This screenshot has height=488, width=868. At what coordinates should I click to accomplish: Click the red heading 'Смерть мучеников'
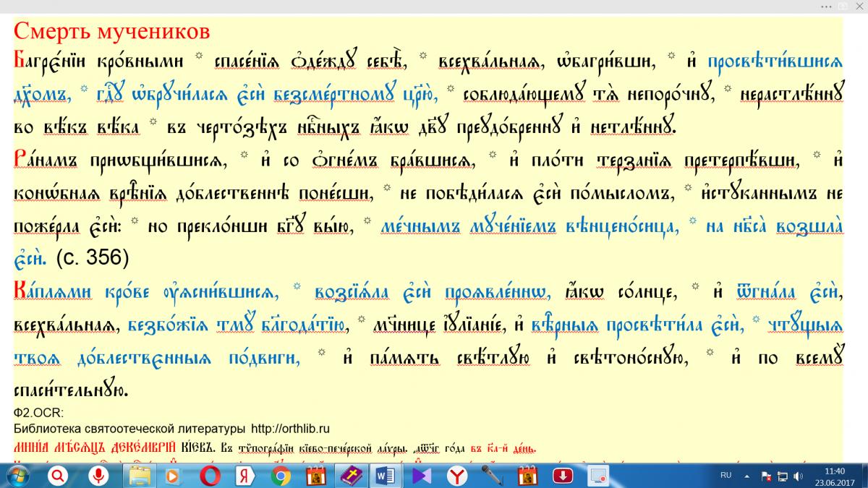pos(112,31)
